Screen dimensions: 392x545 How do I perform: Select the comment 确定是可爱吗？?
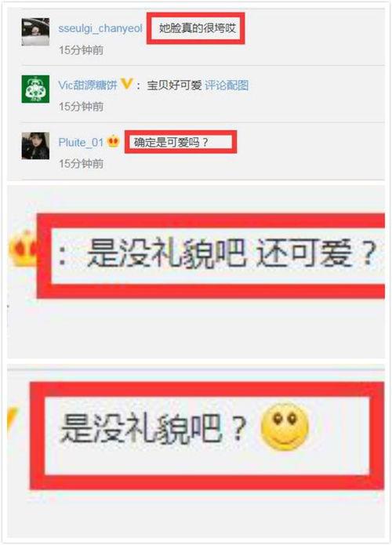[x=171, y=142]
